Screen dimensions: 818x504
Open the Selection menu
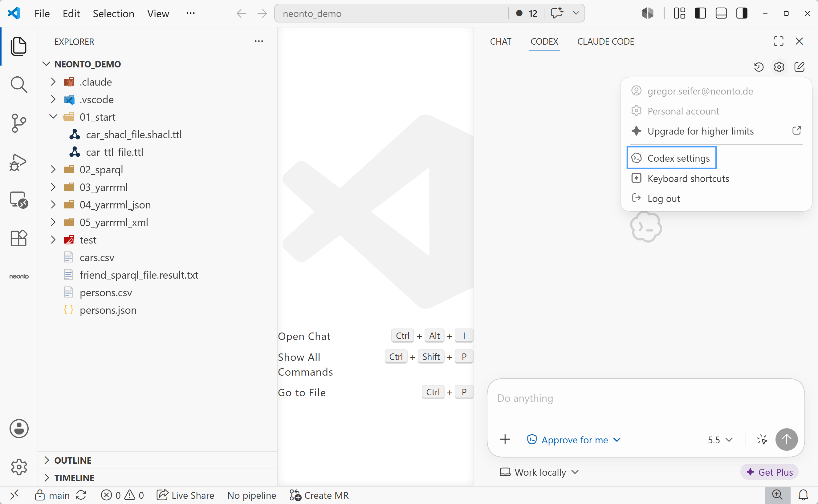pos(113,14)
